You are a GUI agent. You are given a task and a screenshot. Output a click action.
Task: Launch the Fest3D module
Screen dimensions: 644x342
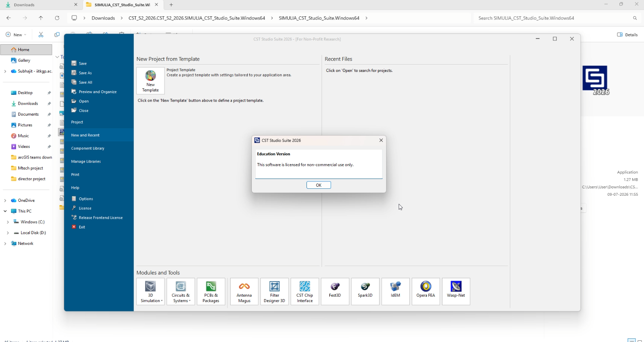(x=335, y=291)
